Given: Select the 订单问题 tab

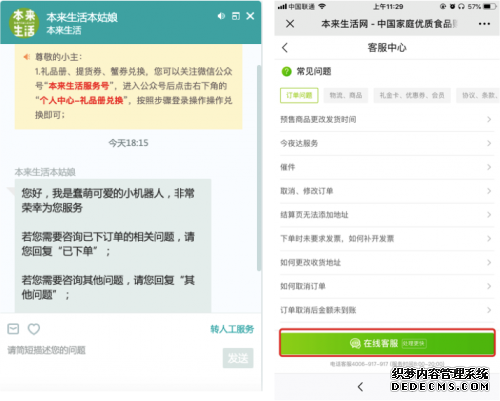Looking at the screenshot, I should (299, 95).
